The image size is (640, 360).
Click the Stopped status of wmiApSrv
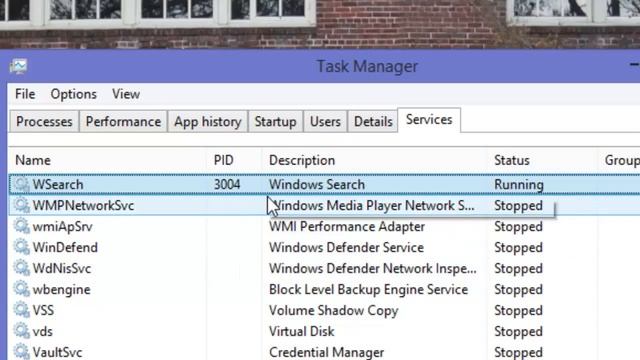pos(518,227)
